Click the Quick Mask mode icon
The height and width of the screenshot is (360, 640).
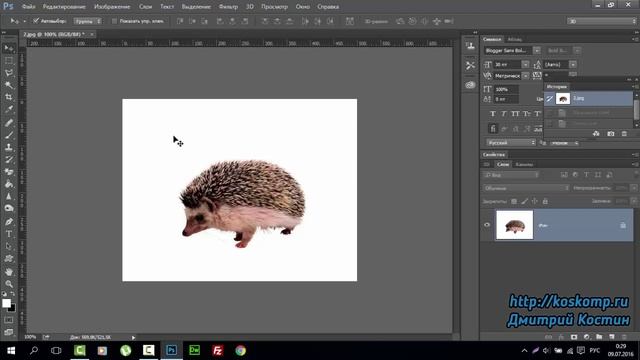pos(9,320)
